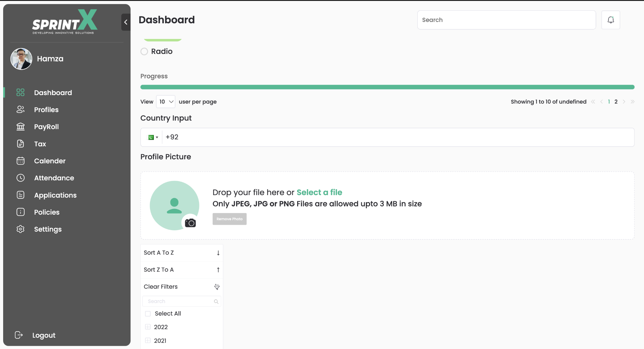The width and height of the screenshot is (644, 349).
Task: Go to next page chevron
Action: point(624,102)
